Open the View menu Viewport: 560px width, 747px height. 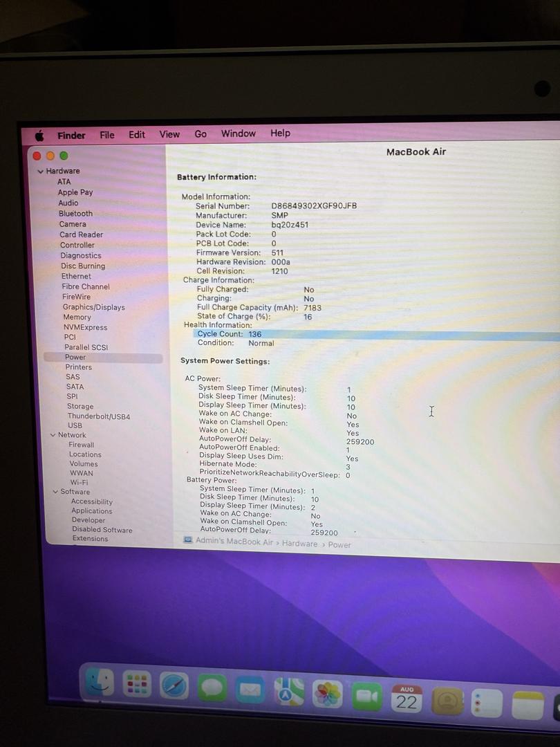point(169,134)
